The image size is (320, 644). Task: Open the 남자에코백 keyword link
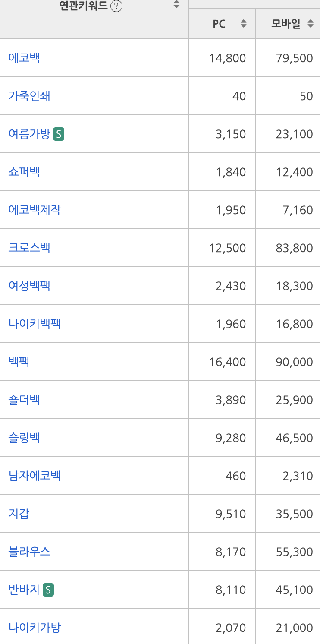pos(35,476)
